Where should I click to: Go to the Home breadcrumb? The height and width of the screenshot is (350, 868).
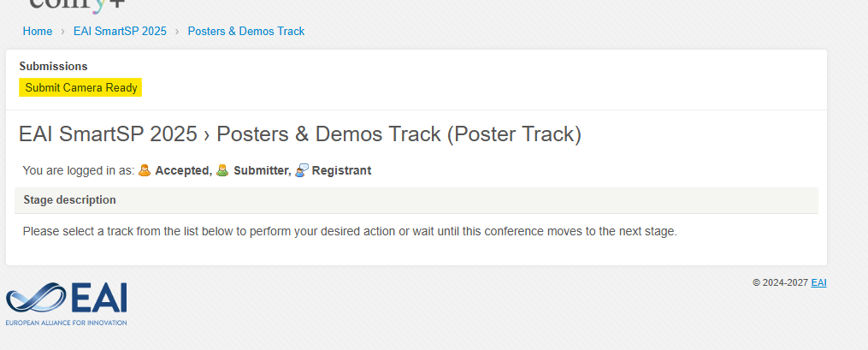pyautogui.click(x=38, y=31)
